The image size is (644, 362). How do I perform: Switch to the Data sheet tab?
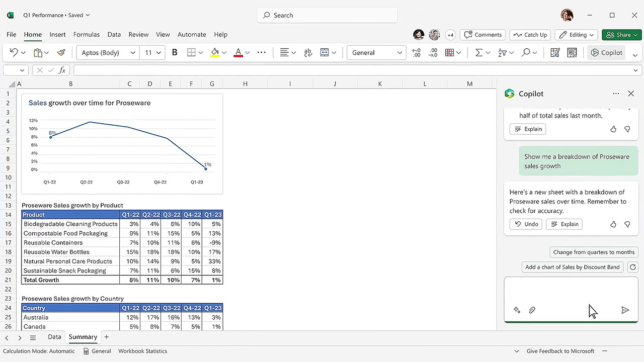(x=54, y=337)
